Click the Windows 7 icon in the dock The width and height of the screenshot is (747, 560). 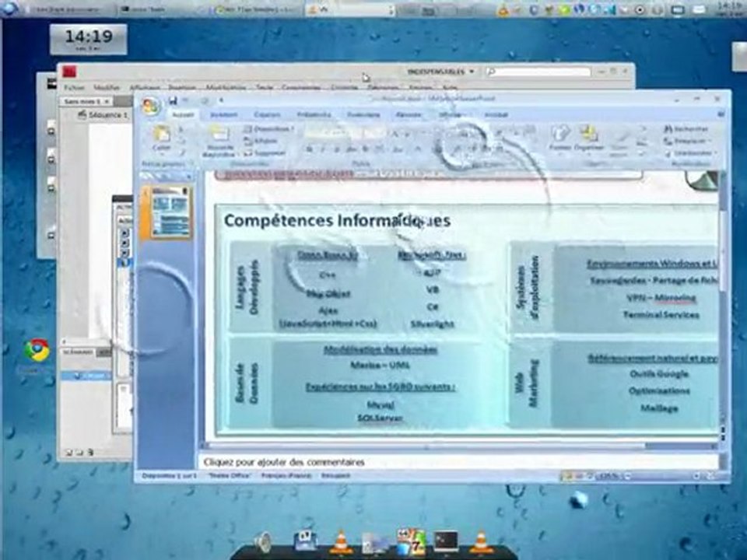[x=411, y=542]
